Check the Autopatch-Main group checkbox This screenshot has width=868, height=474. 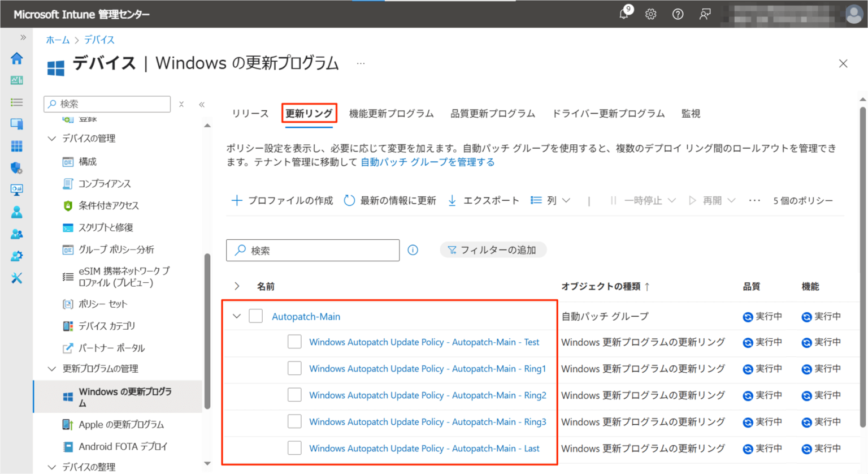pos(255,316)
